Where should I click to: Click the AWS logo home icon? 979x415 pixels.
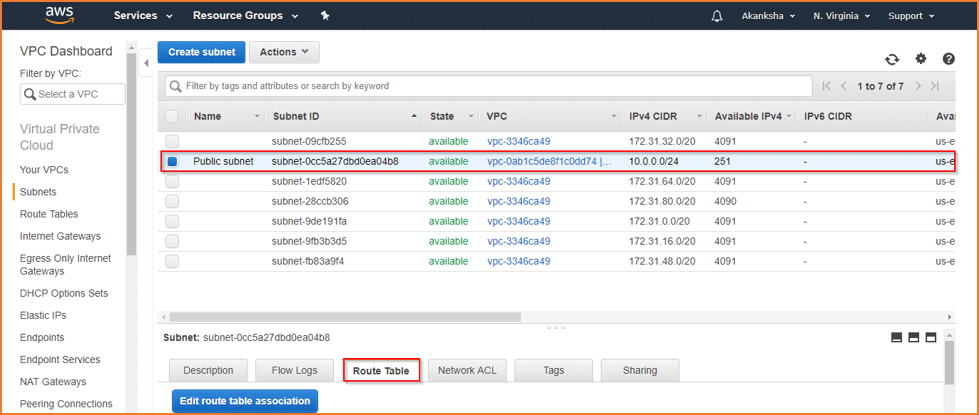[x=59, y=16]
